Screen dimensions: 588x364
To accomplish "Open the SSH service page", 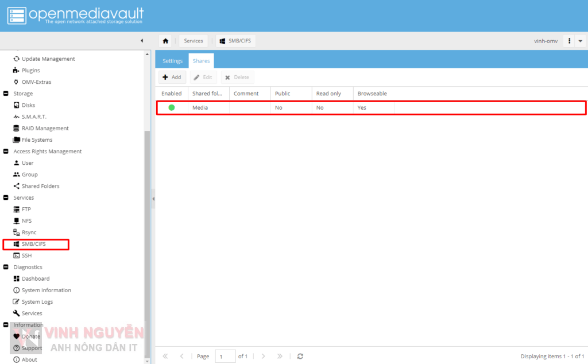I will pyautogui.click(x=24, y=255).
